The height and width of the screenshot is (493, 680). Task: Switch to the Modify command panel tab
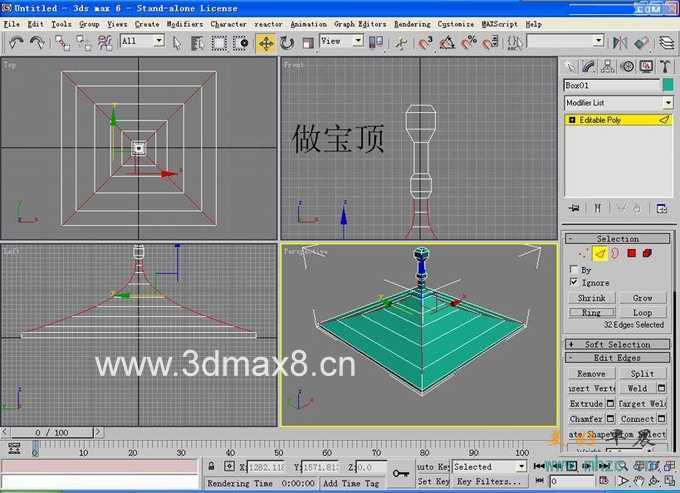coord(589,67)
